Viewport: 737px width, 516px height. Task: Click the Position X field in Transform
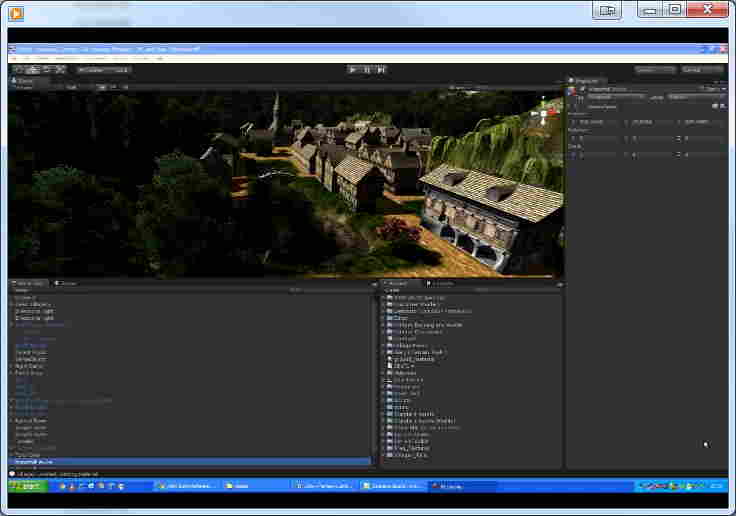pos(597,122)
